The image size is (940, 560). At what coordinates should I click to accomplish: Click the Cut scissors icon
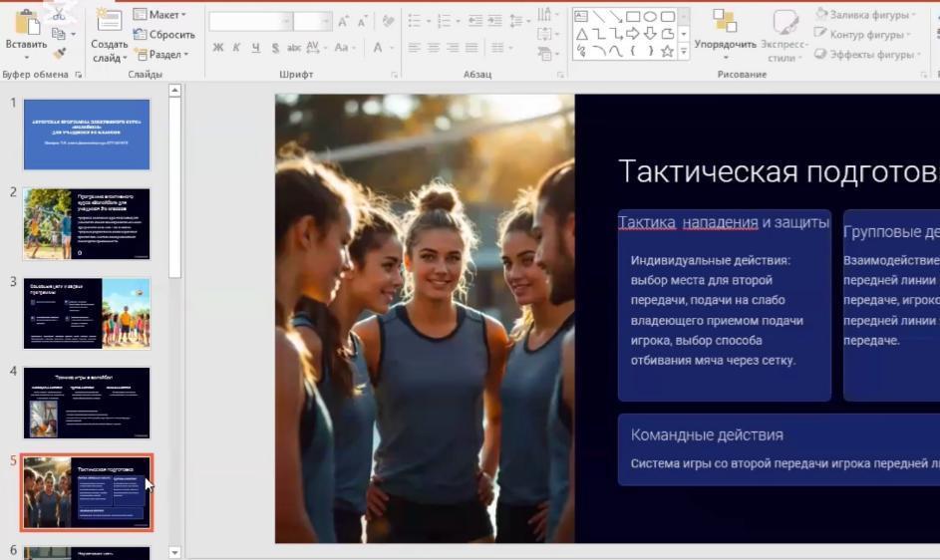[60, 14]
